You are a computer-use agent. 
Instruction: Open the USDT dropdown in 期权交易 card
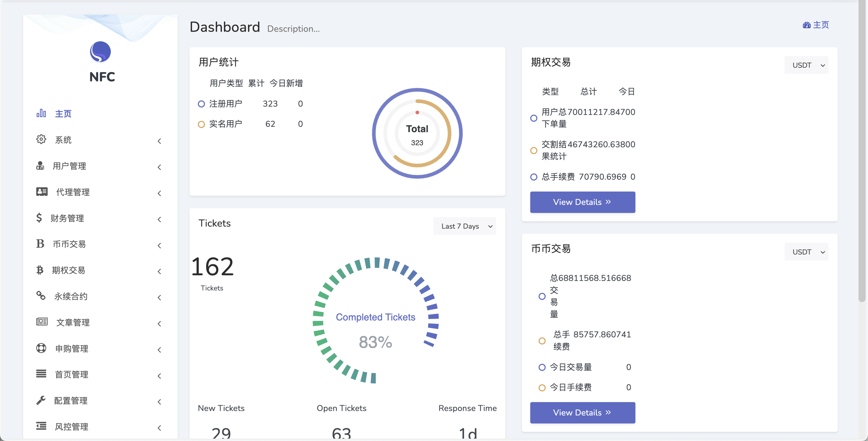tap(806, 65)
